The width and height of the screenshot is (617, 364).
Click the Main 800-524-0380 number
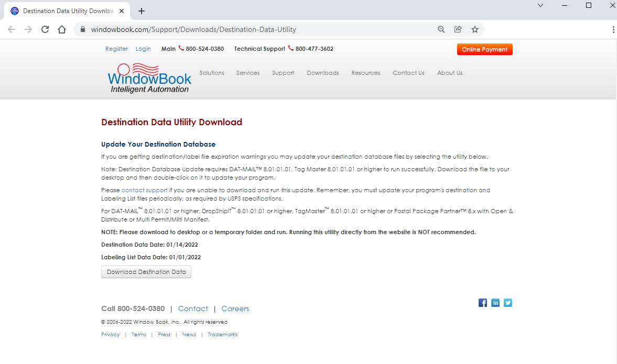(204, 49)
